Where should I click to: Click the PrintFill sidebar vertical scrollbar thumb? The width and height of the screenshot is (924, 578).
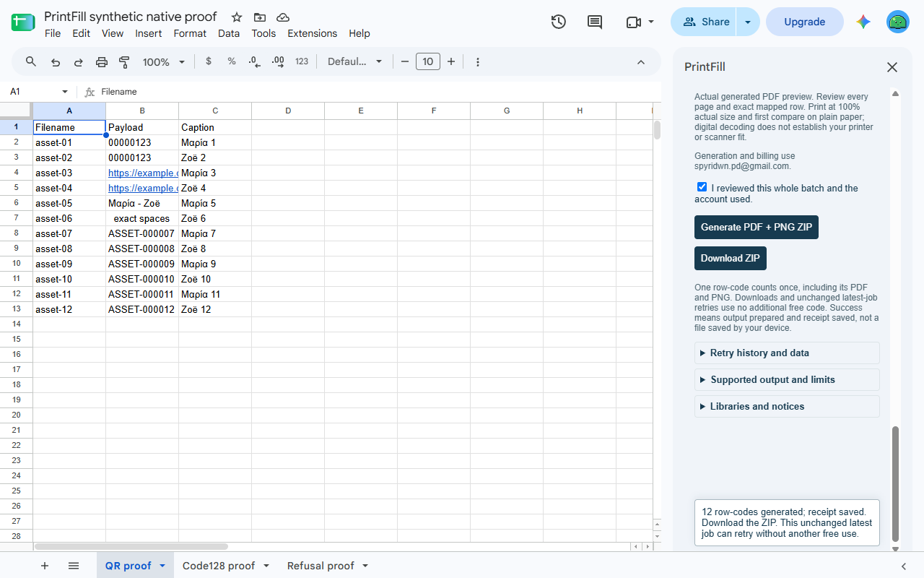tap(896, 483)
